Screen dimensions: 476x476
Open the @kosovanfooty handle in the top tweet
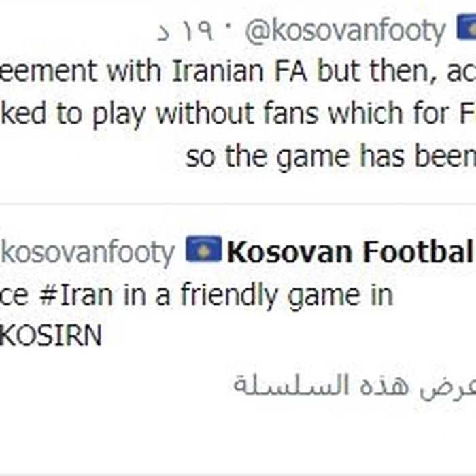tap(345, 31)
